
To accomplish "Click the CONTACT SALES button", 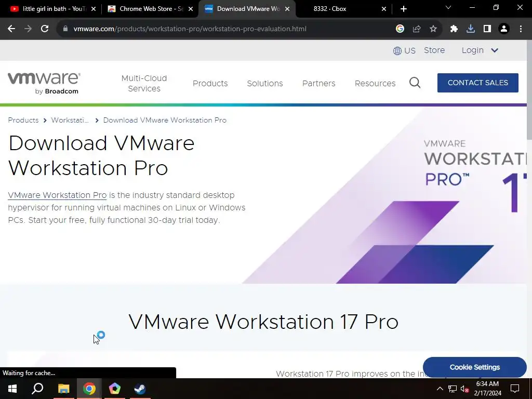I will click(478, 83).
